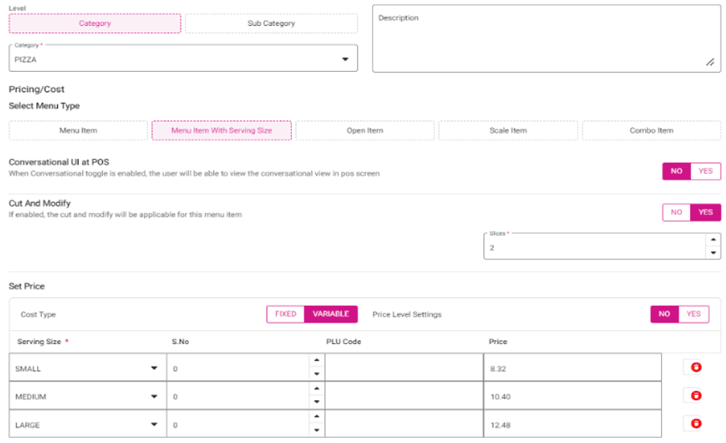
Task: Open the LARGE serving size dropdown
Action: coord(154,425)
